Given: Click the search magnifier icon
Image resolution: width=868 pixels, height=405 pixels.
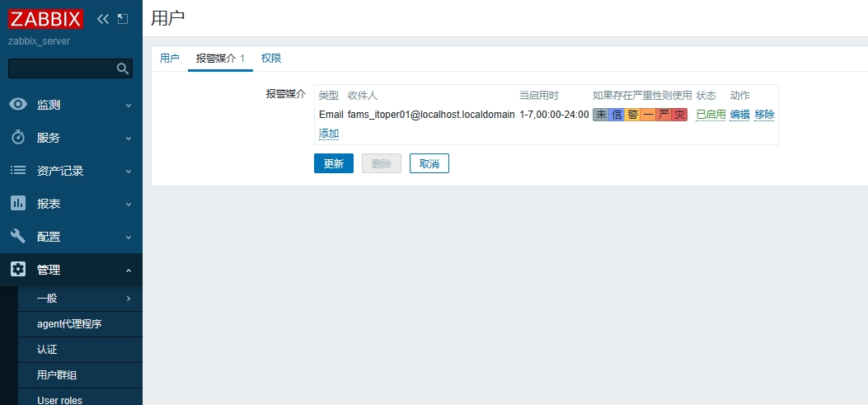Looking at the screenshot, I should 123,68.
